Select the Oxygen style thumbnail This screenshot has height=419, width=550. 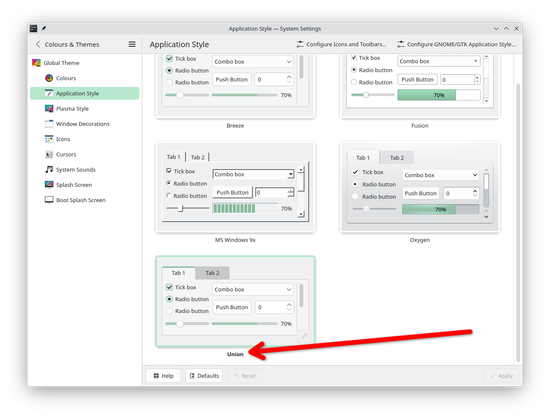(x=420, y=187)
